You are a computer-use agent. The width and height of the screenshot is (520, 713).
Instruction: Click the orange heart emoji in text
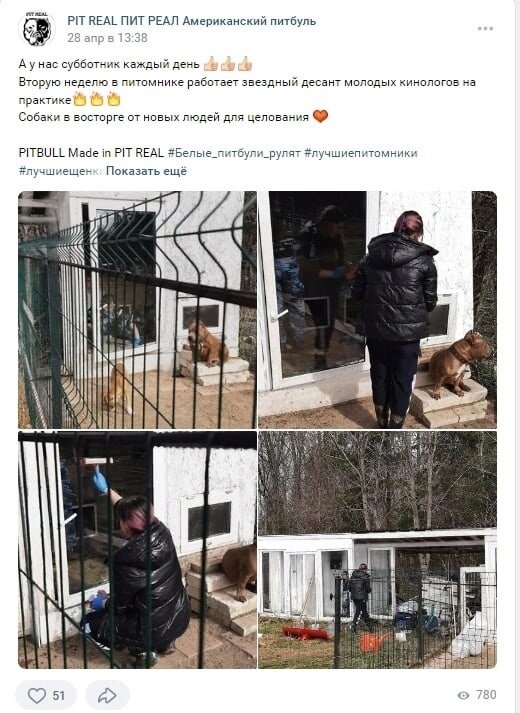(320, 116)
